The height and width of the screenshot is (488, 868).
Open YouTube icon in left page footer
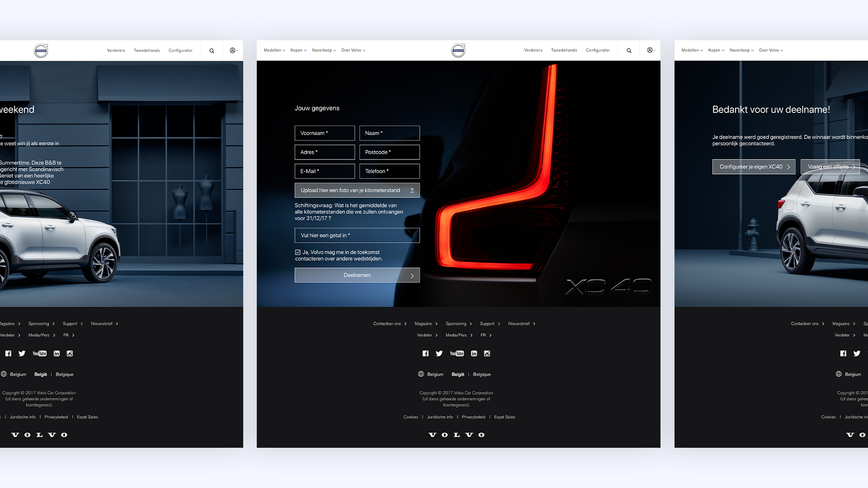pyautogui.click(x=39, y=353)
